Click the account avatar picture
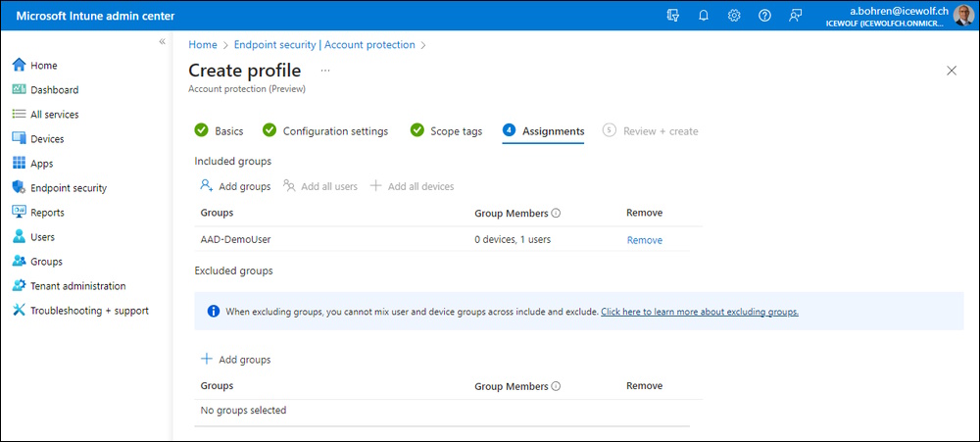This screenshot has width=980, height=442. tap(963, 16)
